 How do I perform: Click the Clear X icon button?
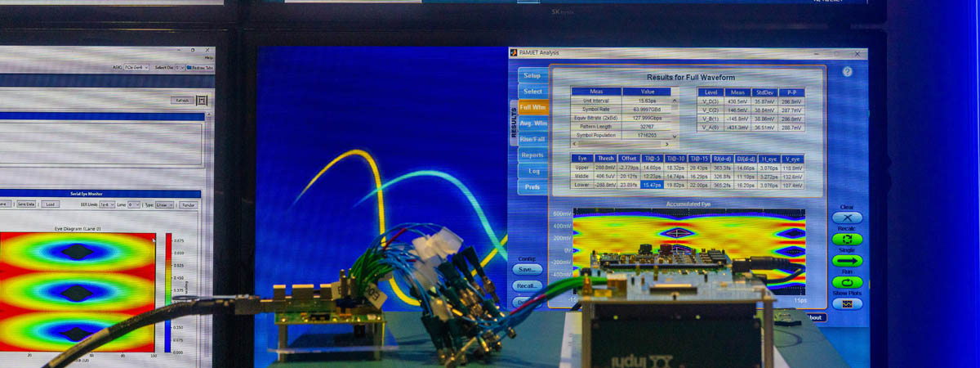[x=847, y=218]
